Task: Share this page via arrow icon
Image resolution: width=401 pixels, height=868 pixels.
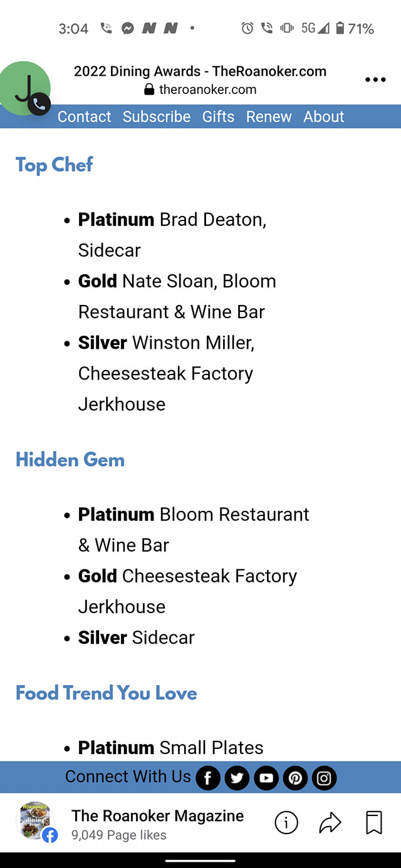Action: click(330, 824)
